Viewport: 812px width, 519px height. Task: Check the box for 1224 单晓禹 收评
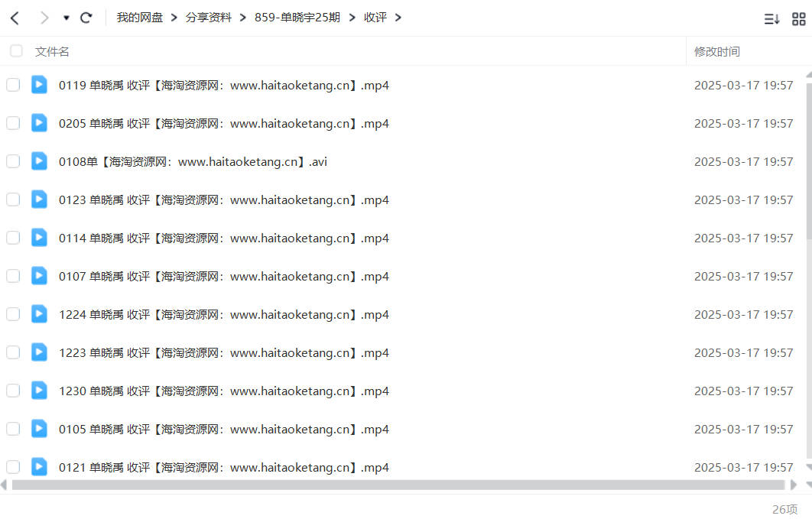pyautogui.click(x=13, y=314)
